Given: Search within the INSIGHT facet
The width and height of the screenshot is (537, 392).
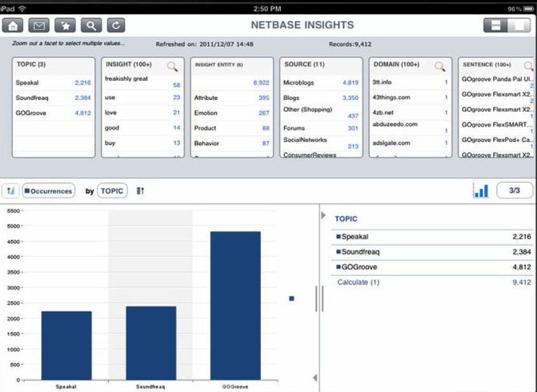Looking at the screenshot, I should click(172, 66).
